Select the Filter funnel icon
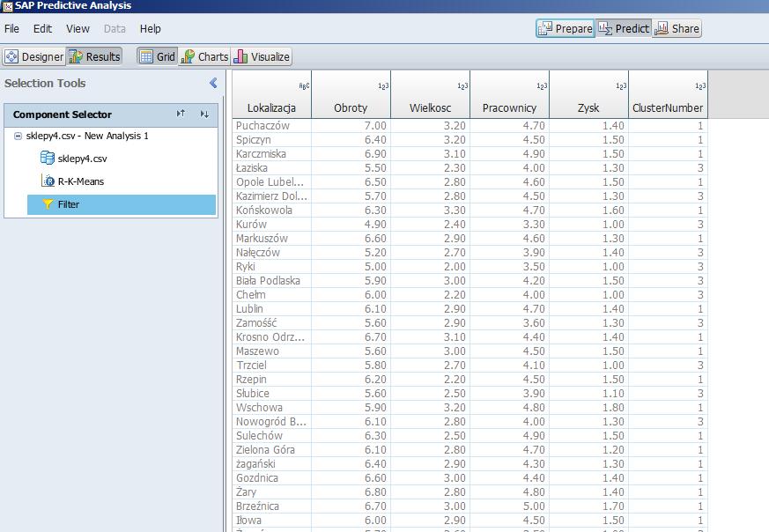Viewport: 769px width, 532px height. point(48,204)
